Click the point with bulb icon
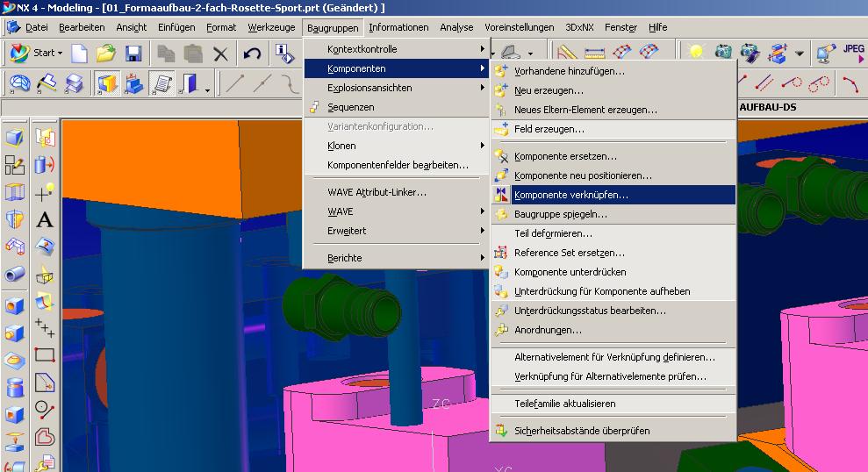This screenshot has width=868, height=472. [44, 192]
